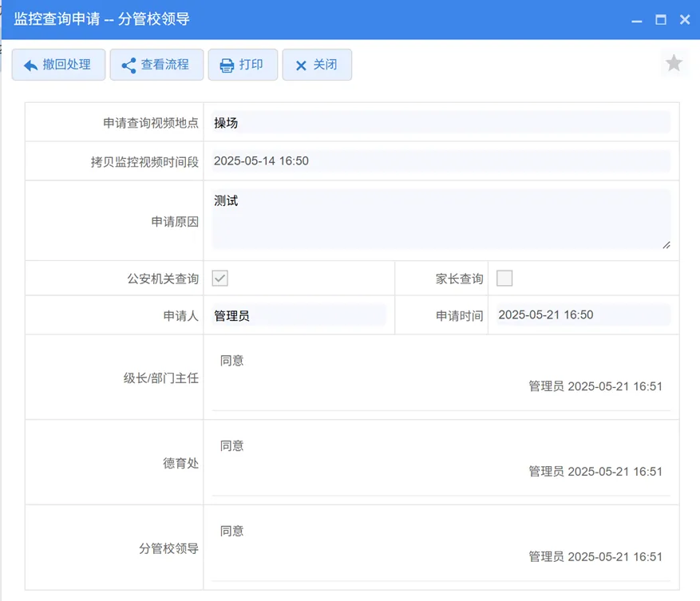Click 同意 in the 级长/部门主任 row
Viewport: 700px width, 601px height.
[231, 360]
